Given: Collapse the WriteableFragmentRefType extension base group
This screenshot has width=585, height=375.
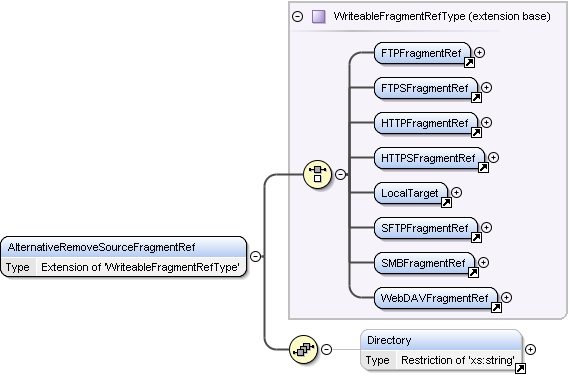Looking at the screenshot, I should (x=297, y=17).
